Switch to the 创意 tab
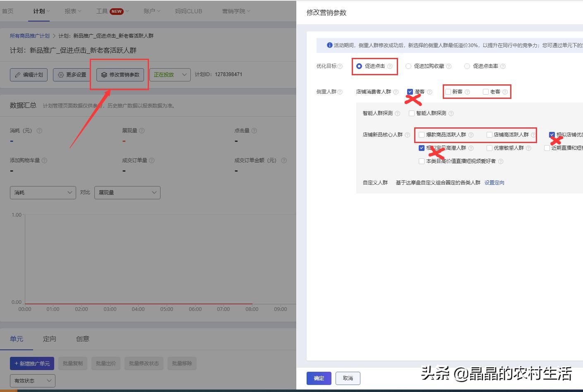This screenshot has width=583, height=392. [x=82, y=339]
